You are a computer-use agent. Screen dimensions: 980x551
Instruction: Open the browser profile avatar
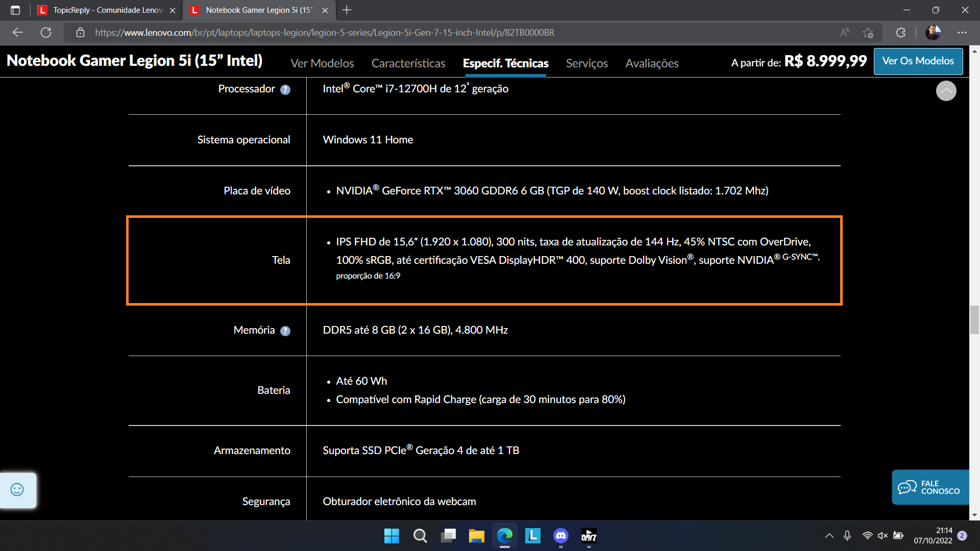click(x=933, y=33)
